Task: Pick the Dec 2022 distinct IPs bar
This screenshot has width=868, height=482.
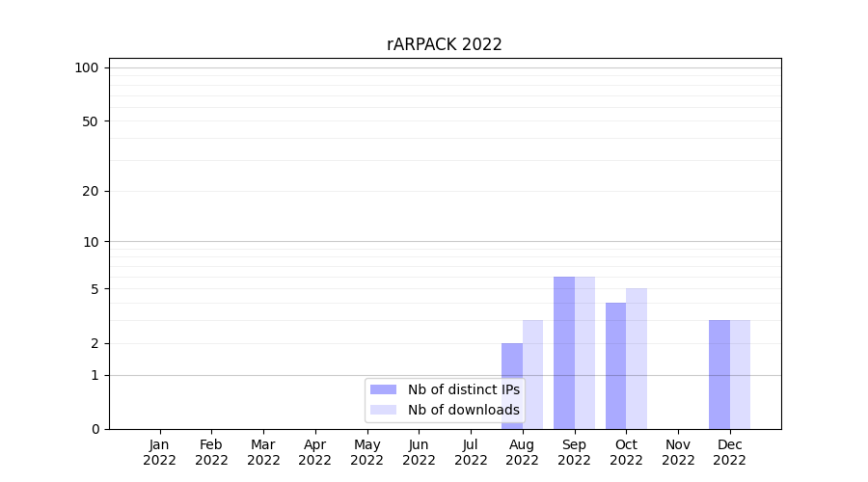Action: pos(719,374)
